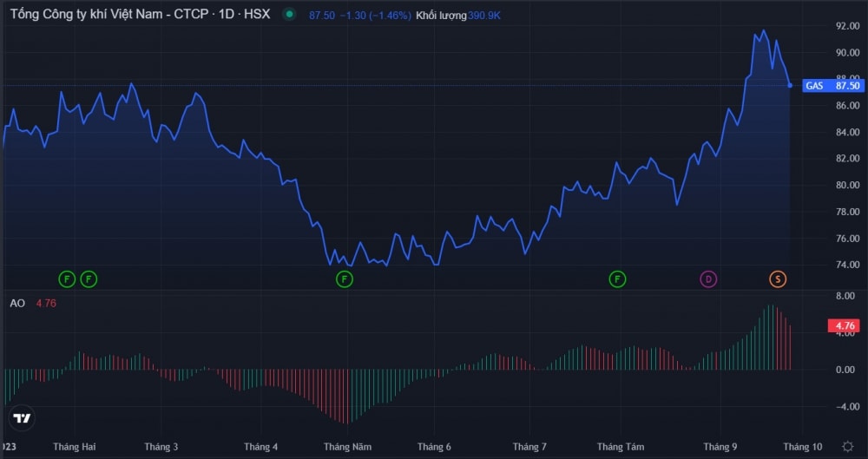Click Tháng 6 on the time axis

click(434, 446)
